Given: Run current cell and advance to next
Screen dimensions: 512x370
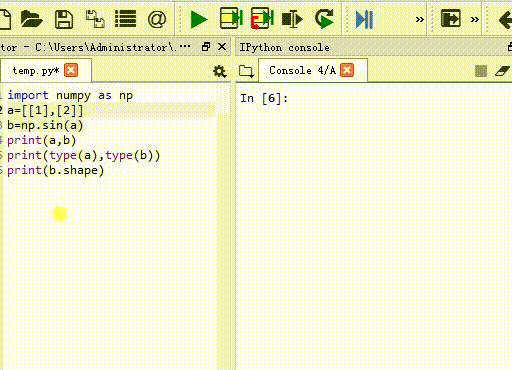Looking at the screenshot, I should click(x=262, y=18).
